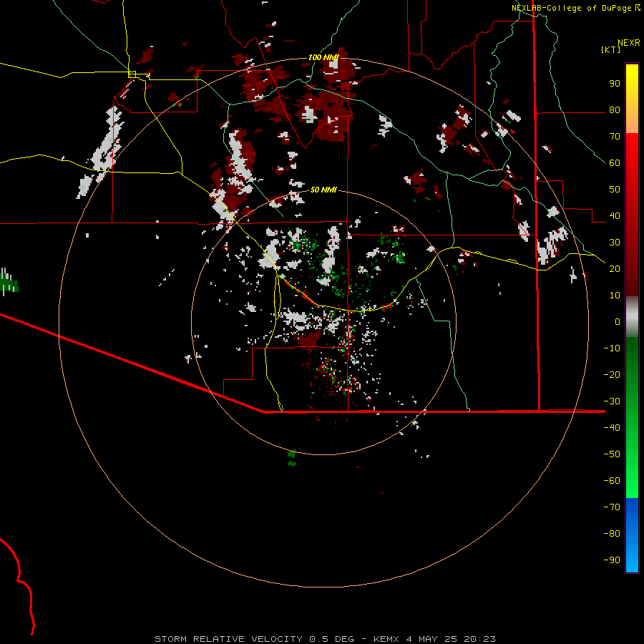Select the positive 80 scale value
The image size is (644, 644).
(615, 110)
